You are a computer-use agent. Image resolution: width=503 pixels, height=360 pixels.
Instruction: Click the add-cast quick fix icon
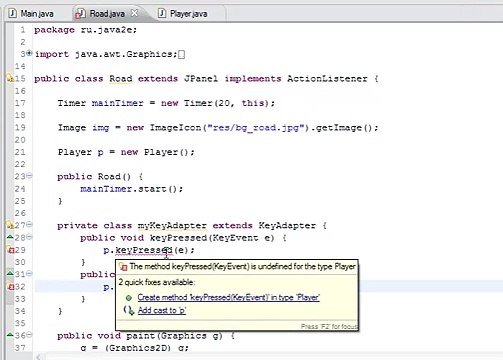tap(129, 310)
